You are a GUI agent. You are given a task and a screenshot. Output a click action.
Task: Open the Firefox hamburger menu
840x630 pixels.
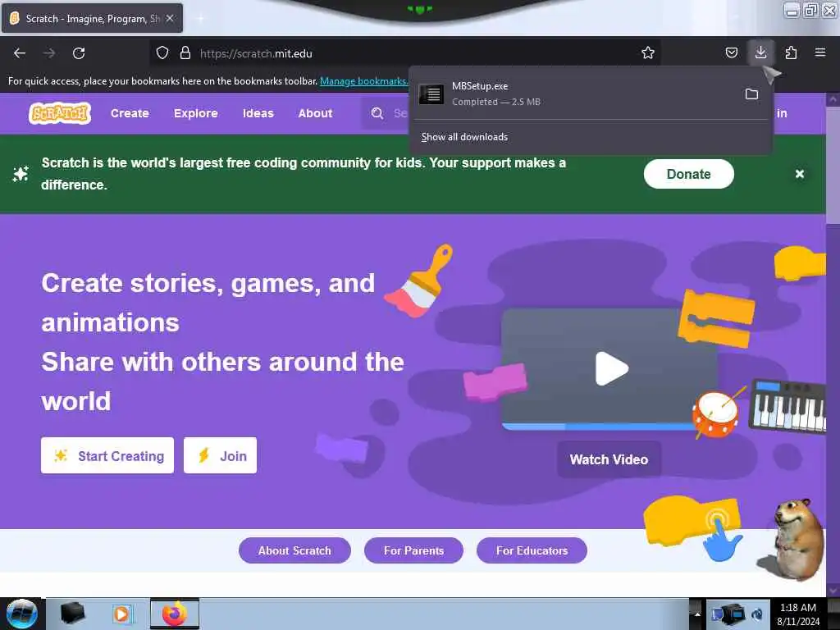(x=820, y=52)
